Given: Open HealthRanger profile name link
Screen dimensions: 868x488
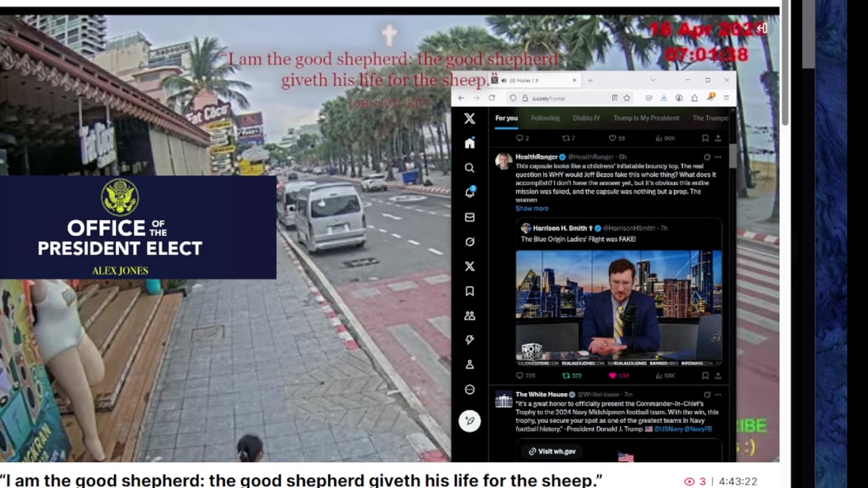Looking at the screenshot, I should pos(536,157).
